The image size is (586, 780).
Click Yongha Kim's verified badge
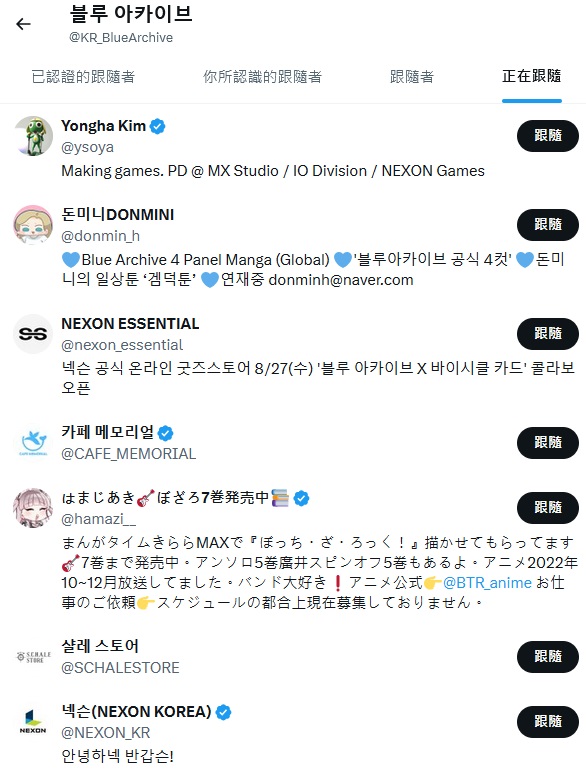click(x=158, y=126)
